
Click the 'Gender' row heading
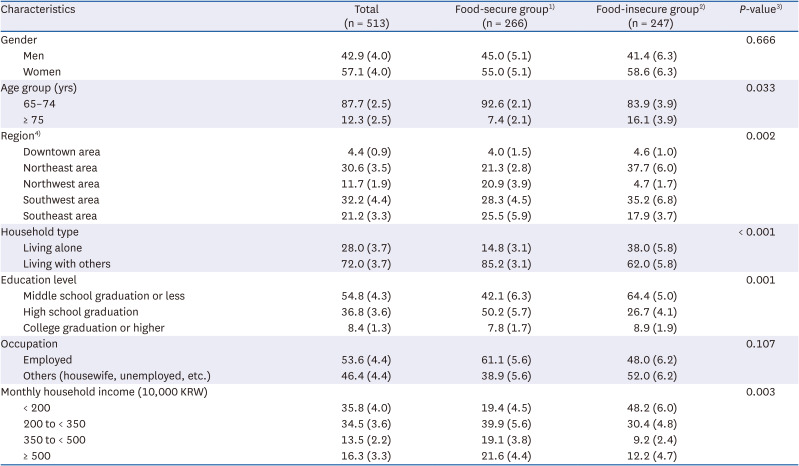coord(22,39)
